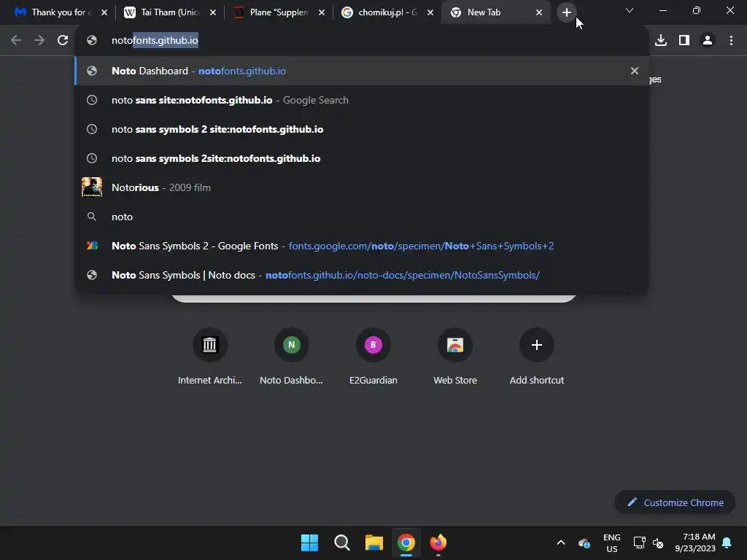
Task: Open the Chrome profile menu
Action: (708, 41)
